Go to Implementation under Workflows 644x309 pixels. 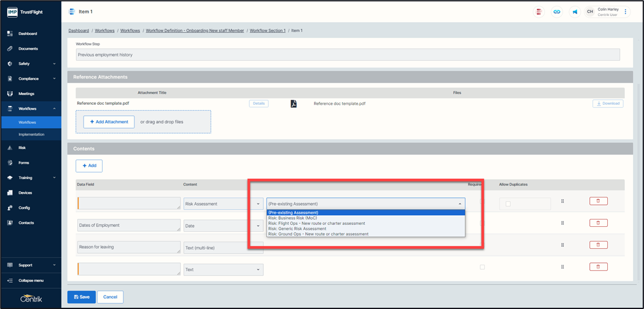click(x=31, y=134)
